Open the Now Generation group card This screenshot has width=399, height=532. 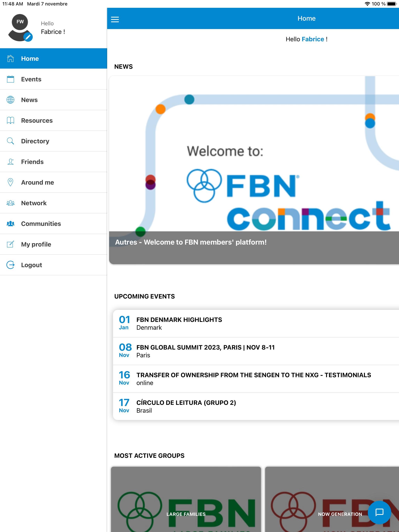click(x=332, y=499)
